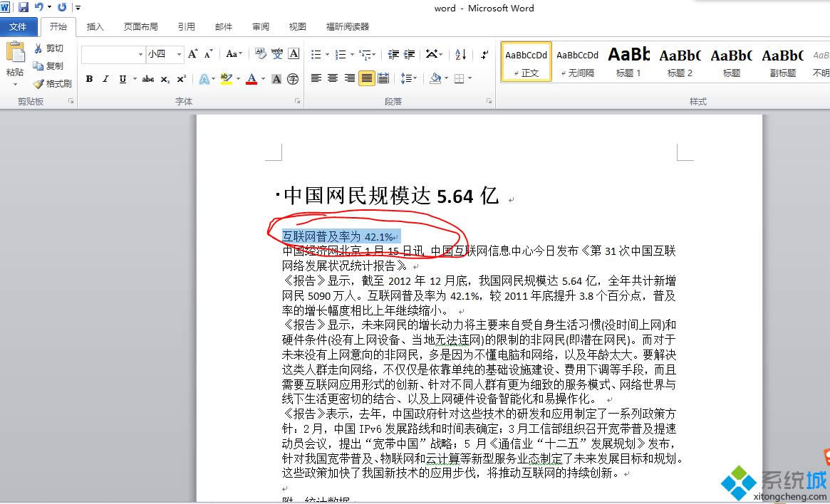Open the paragraph dialog launcher
This screenshot has height=504, width=830.
[489, 101]
